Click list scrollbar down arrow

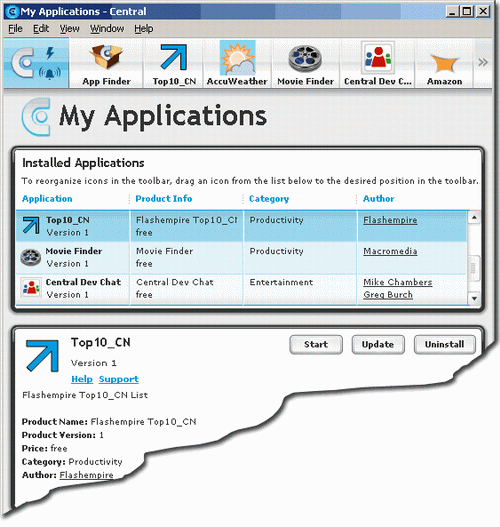pos(474,298)
